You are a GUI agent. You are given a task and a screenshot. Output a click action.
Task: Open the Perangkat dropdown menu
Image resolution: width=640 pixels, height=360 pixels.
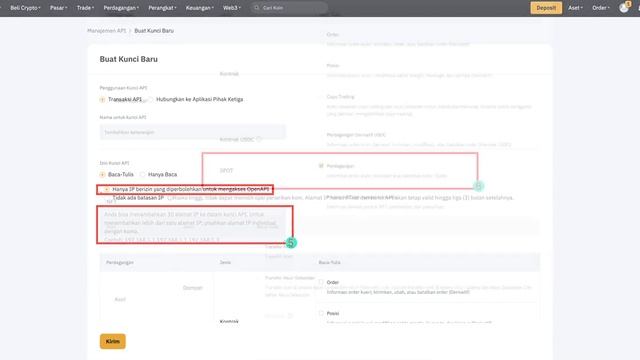[x=162, y=8]
